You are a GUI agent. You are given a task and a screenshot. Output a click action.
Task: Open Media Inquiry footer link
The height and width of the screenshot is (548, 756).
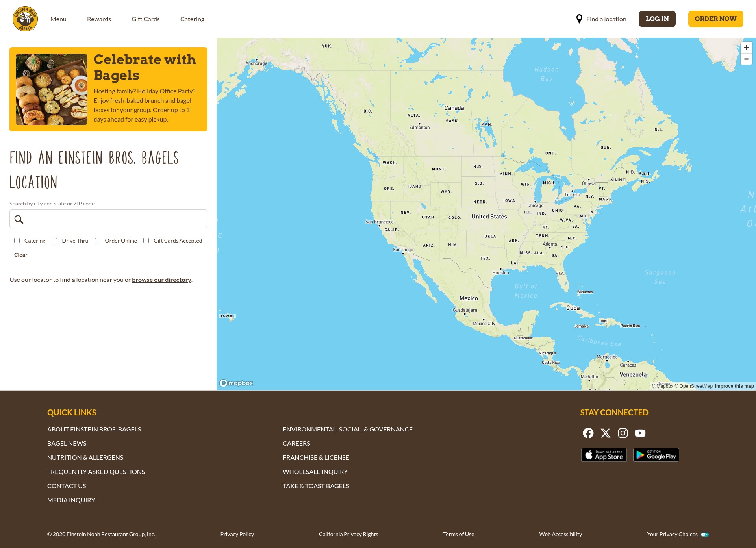71,500
